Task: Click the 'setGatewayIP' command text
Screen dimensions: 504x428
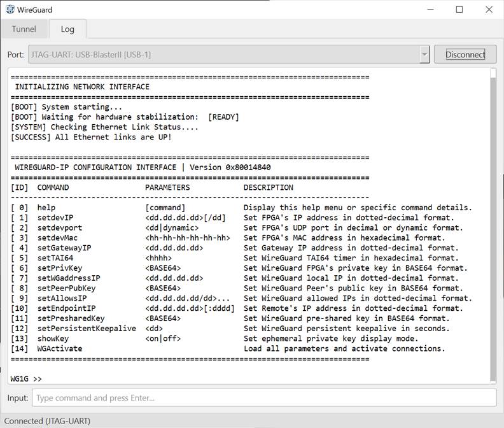Action: (64, 248)
